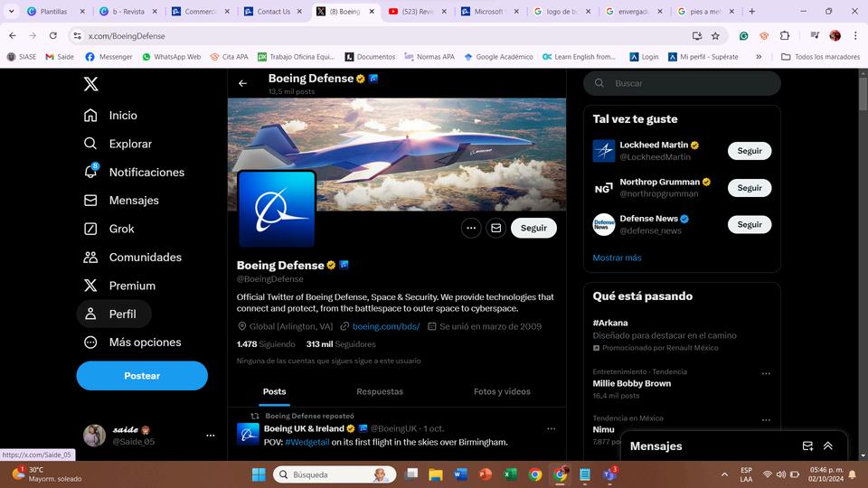Click the taskbar Búsqueda search box
Viewport: 868px width, 488px height.
[x=335, y=474]
